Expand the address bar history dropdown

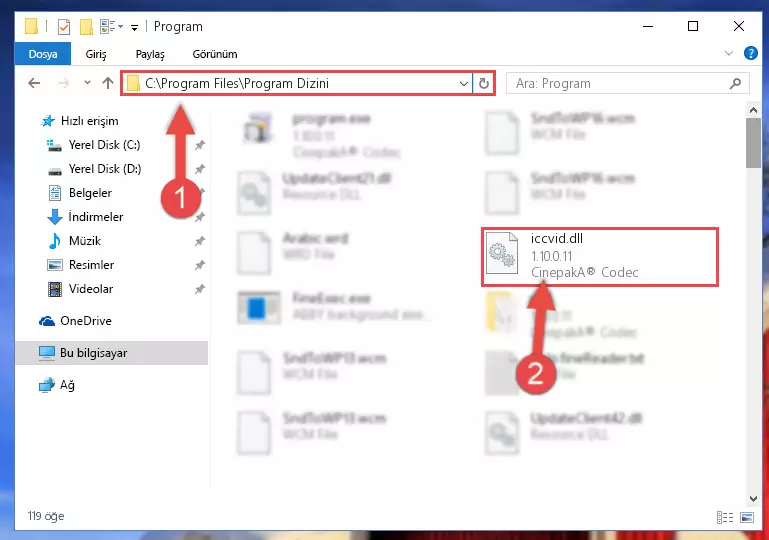click(x=463, y=84)
